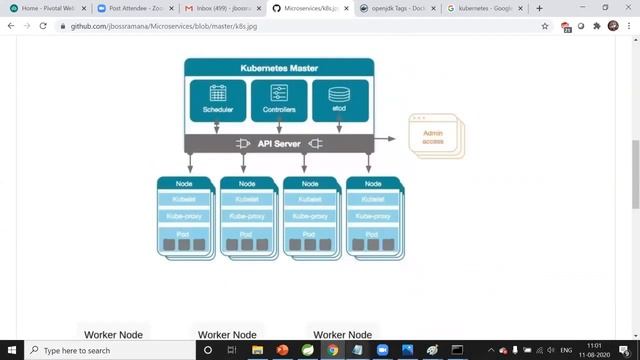
Task: Click the Kubernetes architecture diagram image
Action: point(311,159)
